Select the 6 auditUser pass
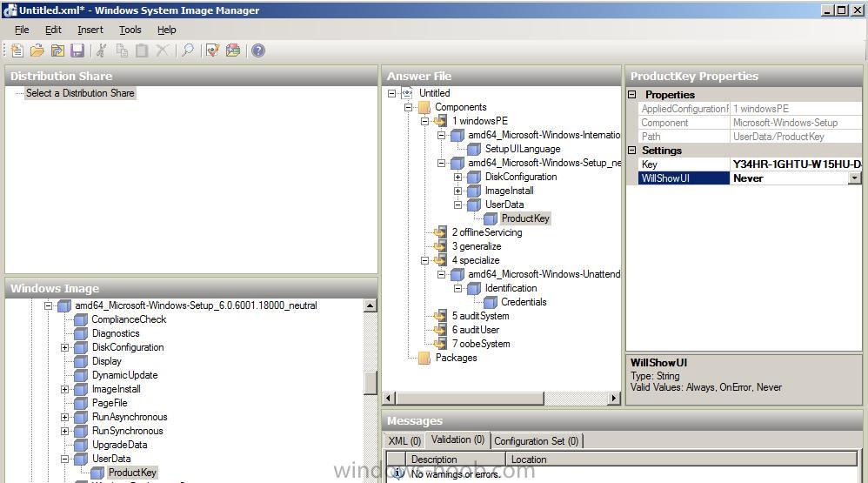 [476, 330]
